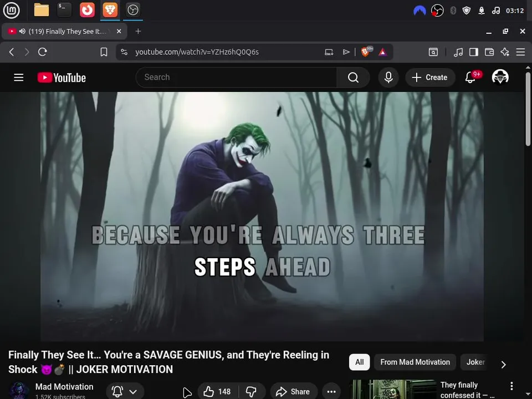Toggle the browser sidebar panel
Viewport: 532px width, 399px height.
pos(474,52)
